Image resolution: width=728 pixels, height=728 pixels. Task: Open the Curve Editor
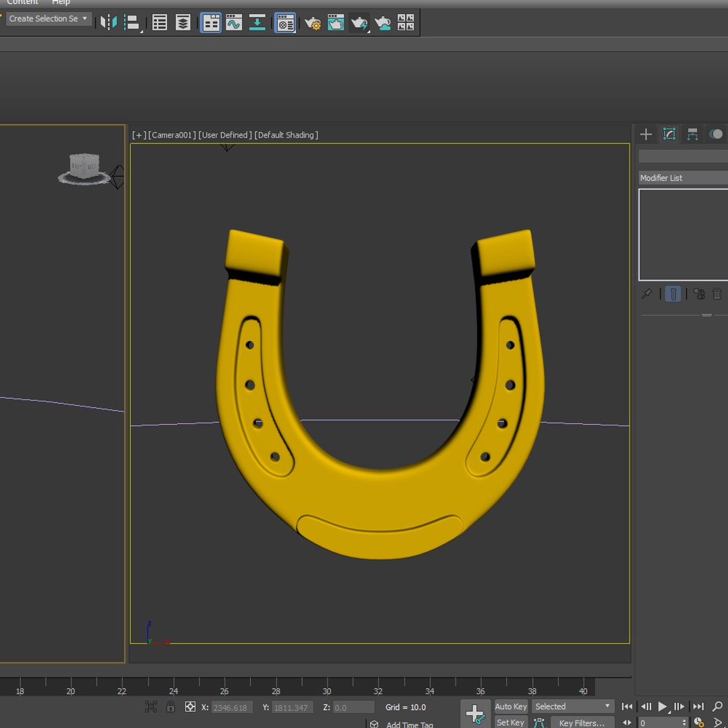233,22
